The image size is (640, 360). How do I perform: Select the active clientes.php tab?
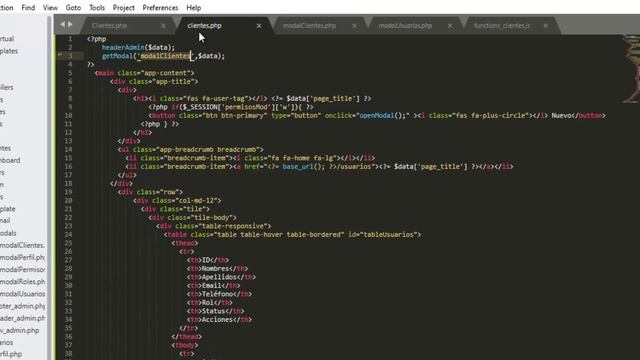tap(204, 25)
